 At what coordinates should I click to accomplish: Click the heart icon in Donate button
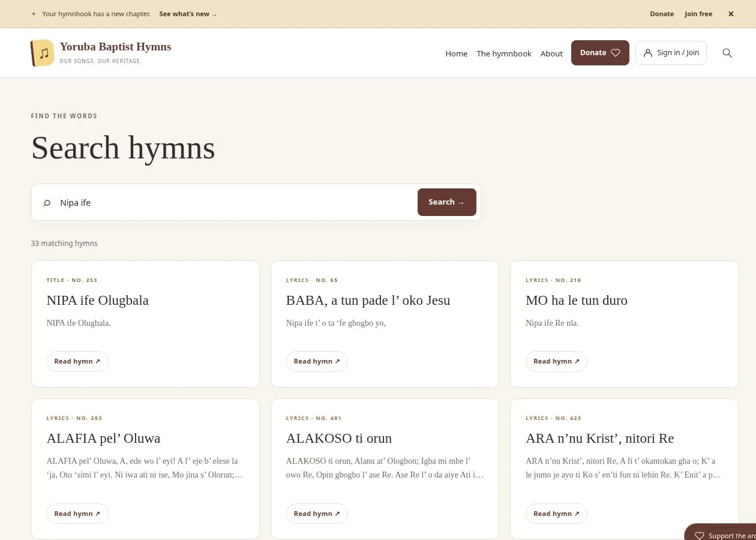point(615,53)
